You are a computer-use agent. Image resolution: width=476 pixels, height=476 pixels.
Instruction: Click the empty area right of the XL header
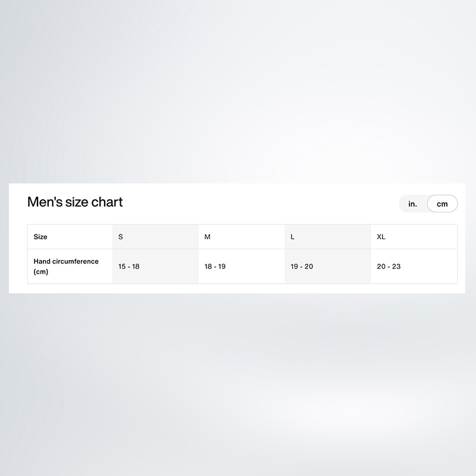[x=421, y=237]
